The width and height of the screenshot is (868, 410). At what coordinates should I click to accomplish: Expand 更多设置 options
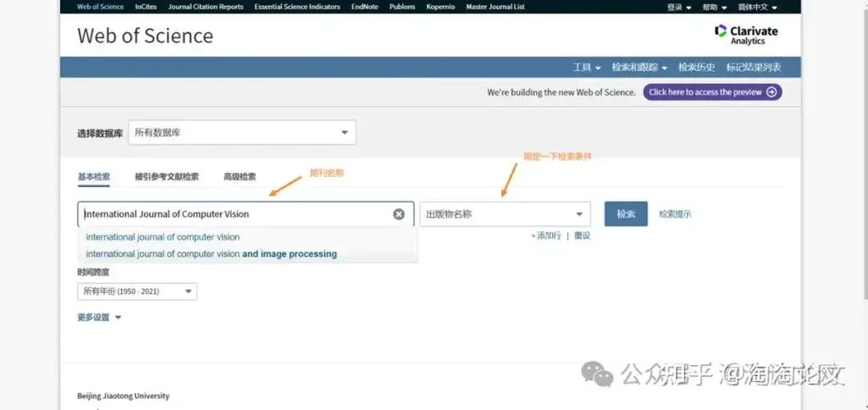tap(99, 318)
